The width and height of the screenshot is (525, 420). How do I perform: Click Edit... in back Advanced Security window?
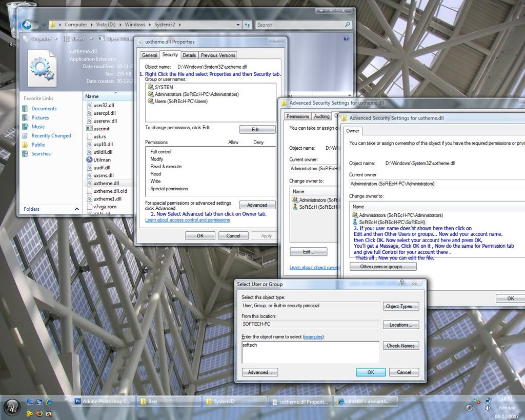(308, 252)
